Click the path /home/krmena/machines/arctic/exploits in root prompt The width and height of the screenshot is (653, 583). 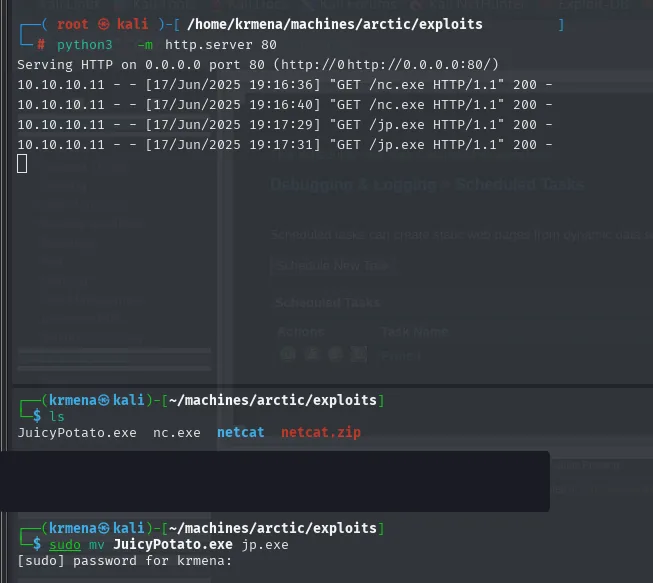tap(335, 24)
